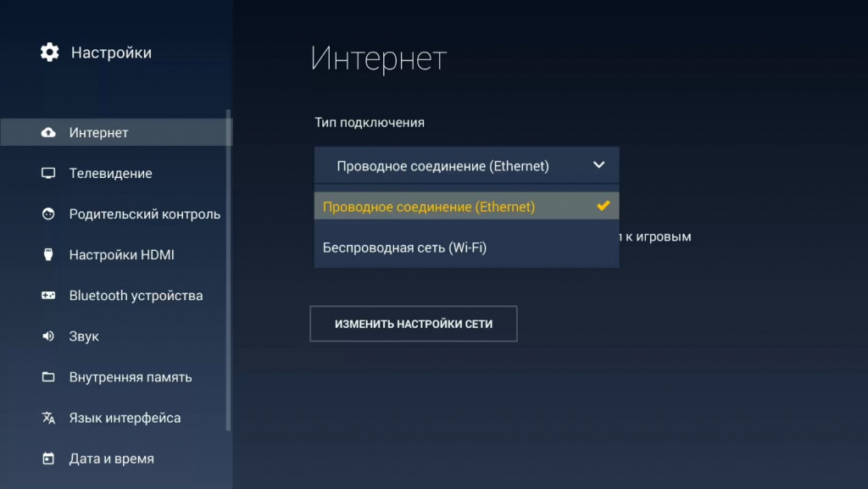
Task: Click the HDMI settings plug icon
Action: coord(48,255)
